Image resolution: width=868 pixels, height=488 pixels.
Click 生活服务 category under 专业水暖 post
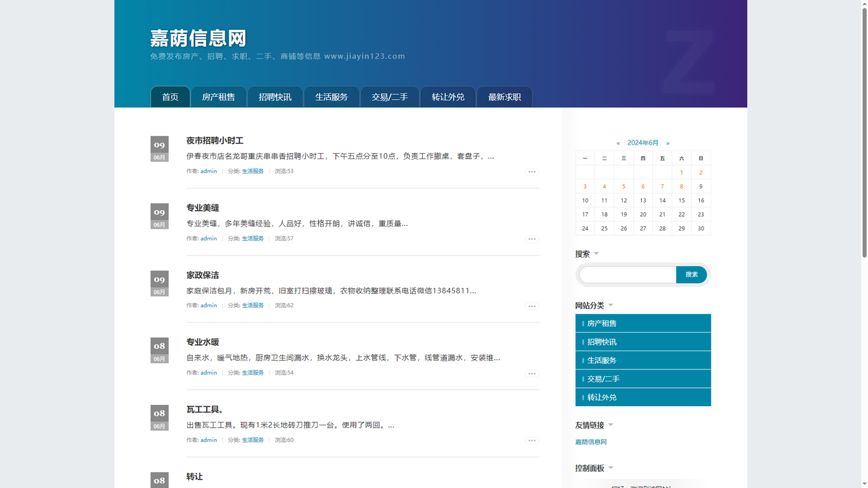pyautogui.click(x=253, y=373)
